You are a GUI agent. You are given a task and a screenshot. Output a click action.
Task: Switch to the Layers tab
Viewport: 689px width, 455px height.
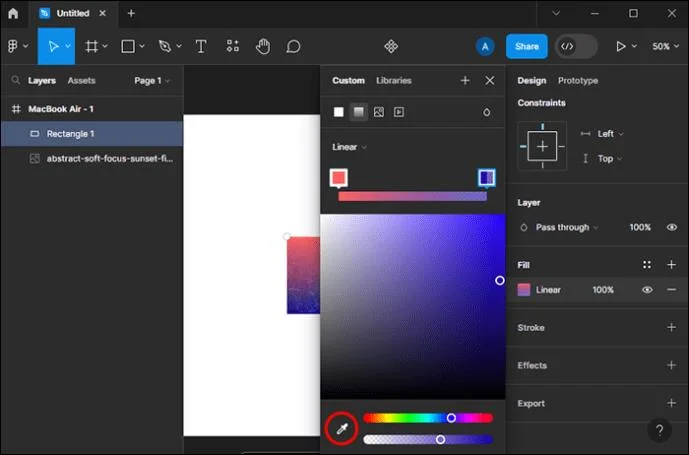[x=42, y=81]
